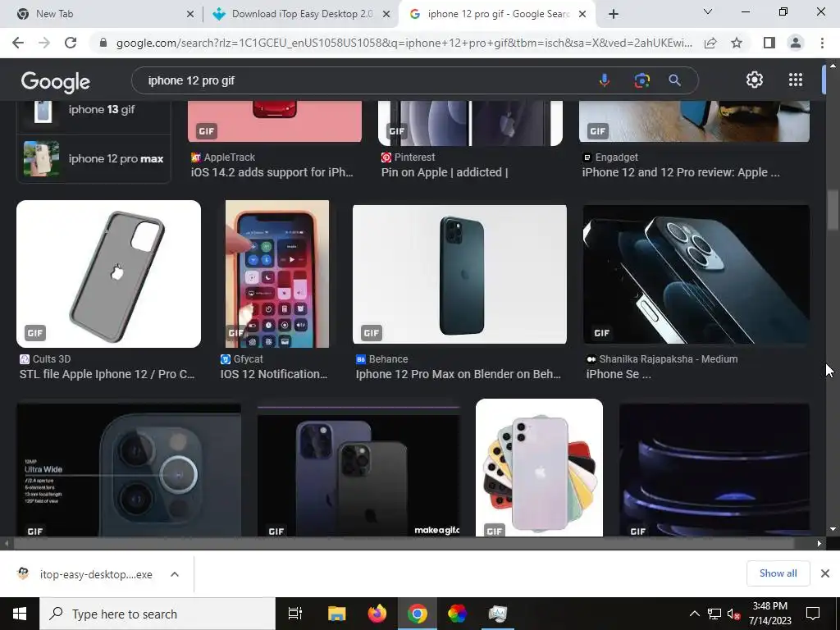Open a new browser tab with plus

coord(614,14)
